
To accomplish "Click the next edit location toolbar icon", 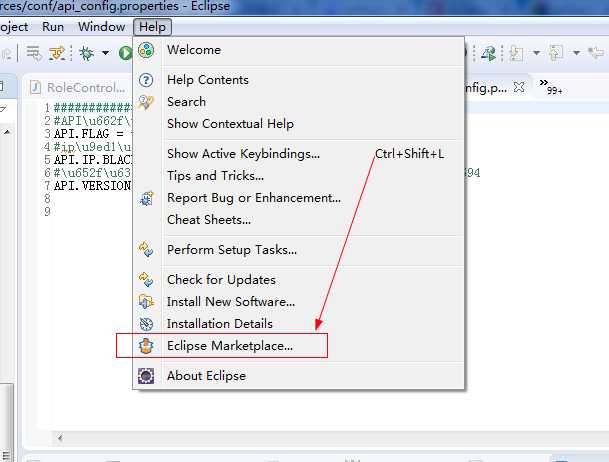I will tap(556, 52).
